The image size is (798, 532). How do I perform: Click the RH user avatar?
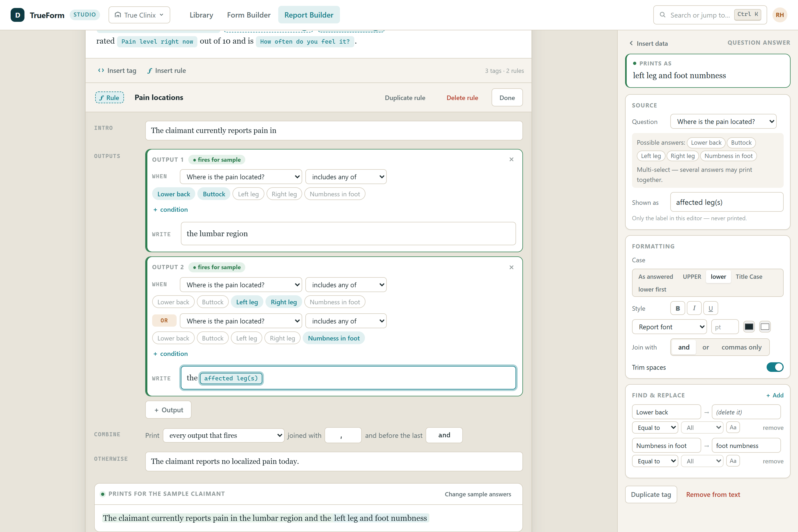click(x=780, y=15)
